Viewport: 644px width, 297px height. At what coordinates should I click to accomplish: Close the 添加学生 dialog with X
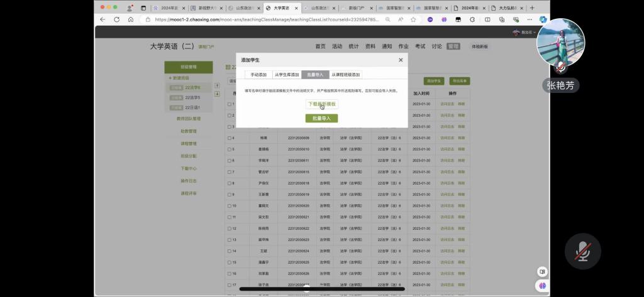click(401, 60)
